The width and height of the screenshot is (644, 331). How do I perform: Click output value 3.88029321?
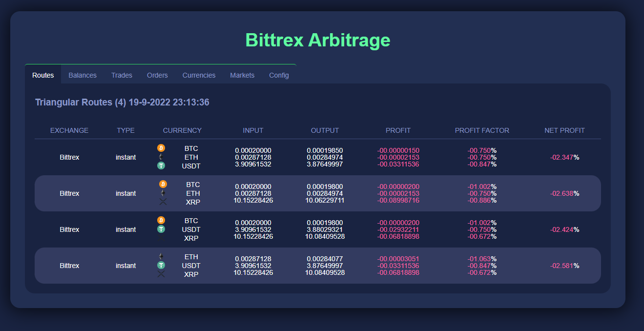(x=325, y=229)
